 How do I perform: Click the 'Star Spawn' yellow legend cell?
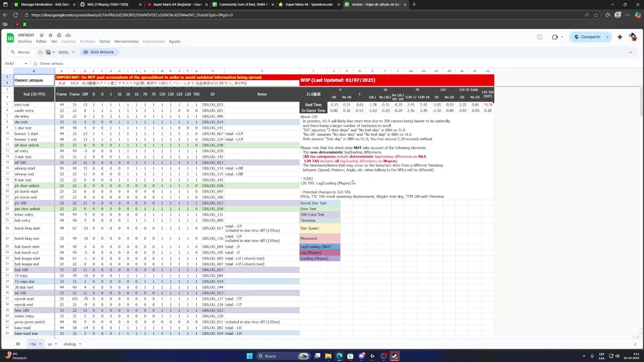[320, 228]
